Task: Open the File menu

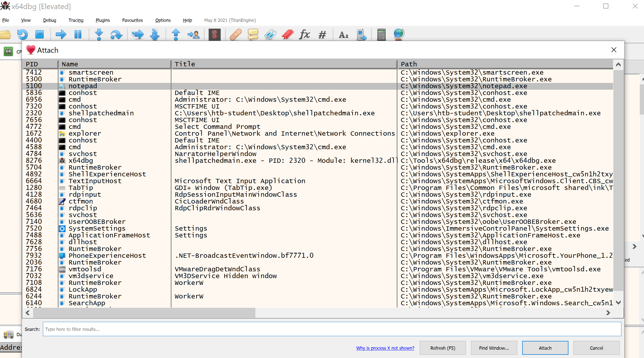Action: click(6, 20)
